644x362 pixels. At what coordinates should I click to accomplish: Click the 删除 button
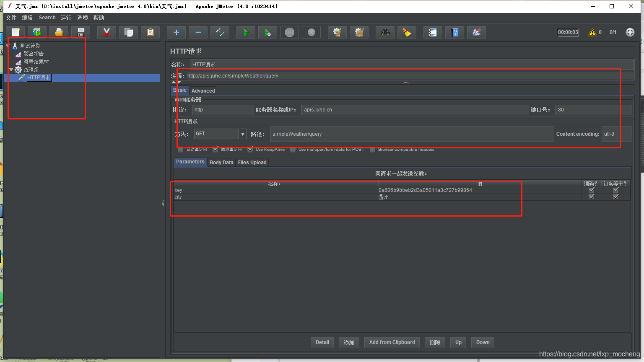click(x=435, y=342)
